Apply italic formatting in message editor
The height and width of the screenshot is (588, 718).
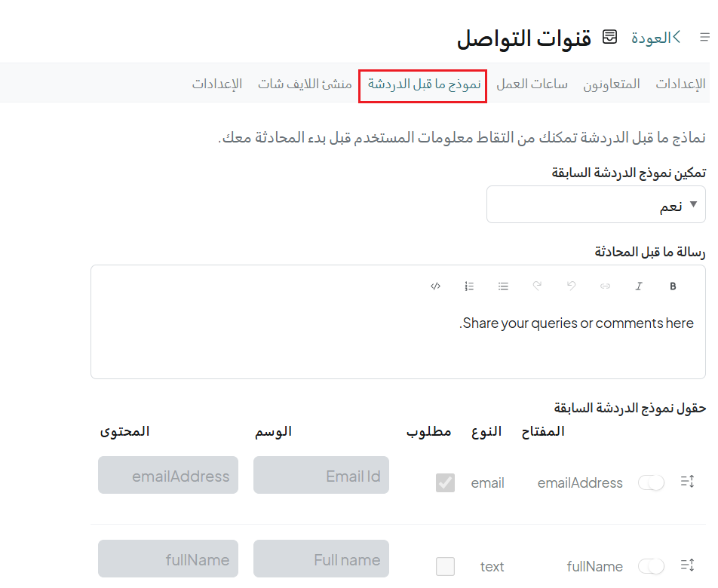tap(639, 286)
